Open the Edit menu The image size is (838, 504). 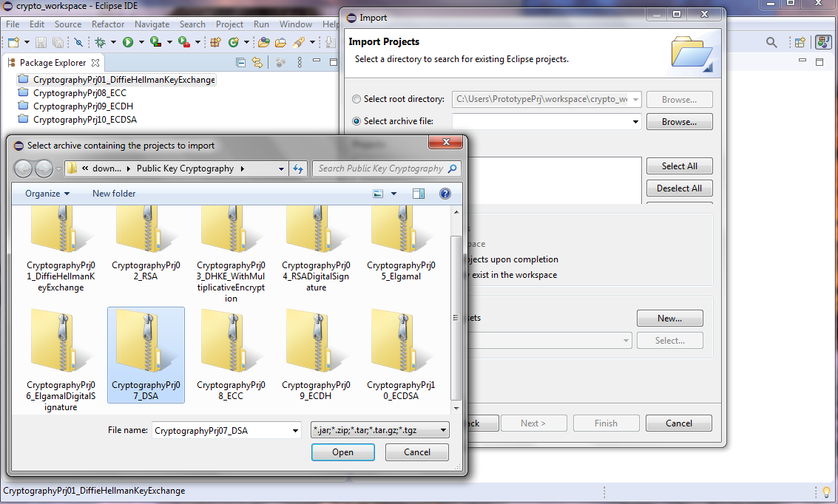(x=37, y=24)
